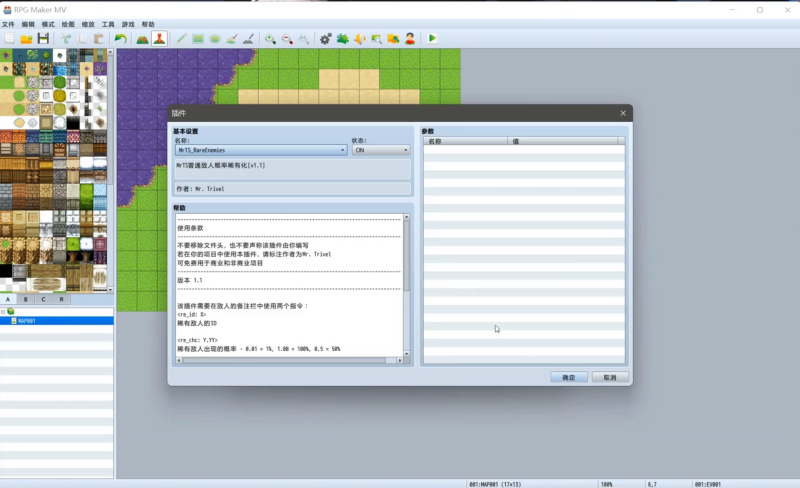
Task: Select the Flood Fill tool
Action: [232, 38]
